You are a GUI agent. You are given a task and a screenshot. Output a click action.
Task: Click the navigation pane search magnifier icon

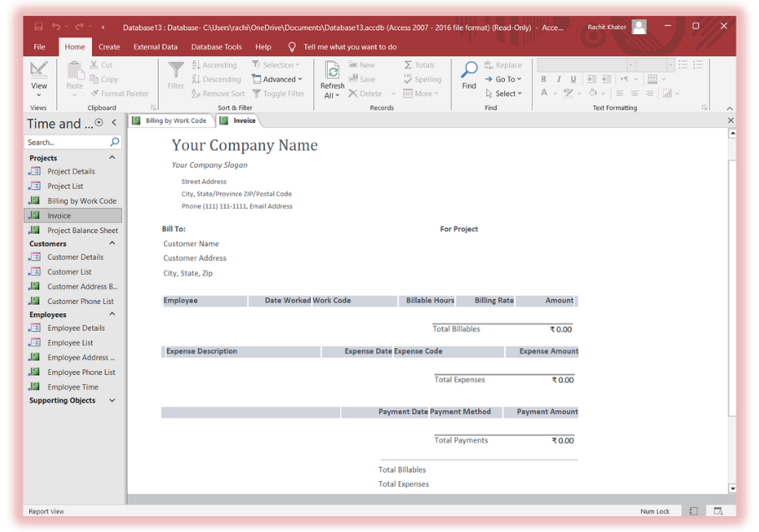(x=115, y=142)
